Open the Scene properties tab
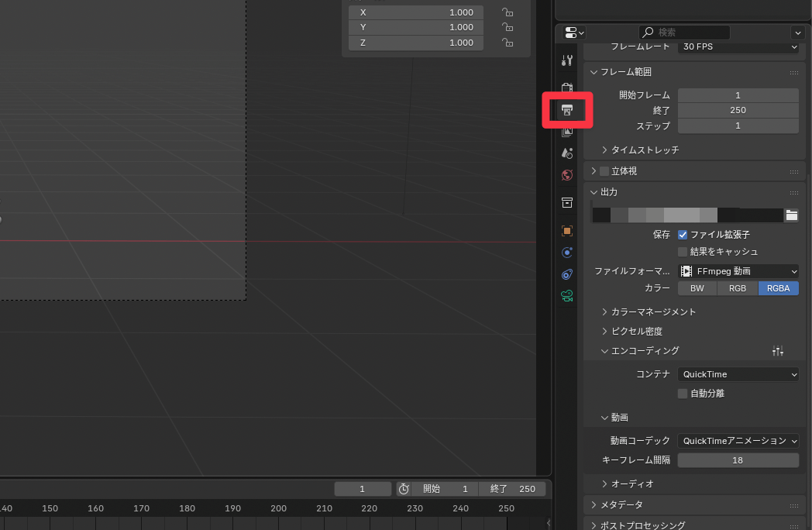This screenshot has height=530, width=812. [567, 153]
